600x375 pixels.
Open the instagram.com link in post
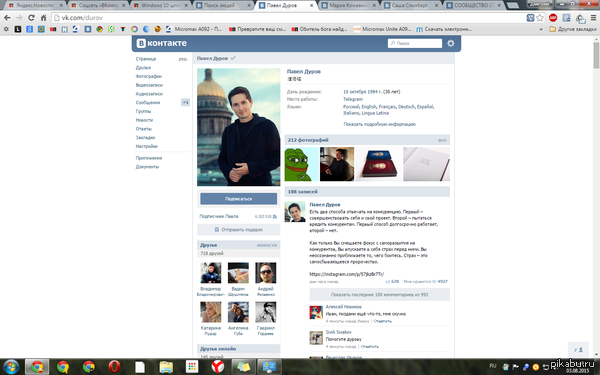pyautogui.click(x=347, y=274)
